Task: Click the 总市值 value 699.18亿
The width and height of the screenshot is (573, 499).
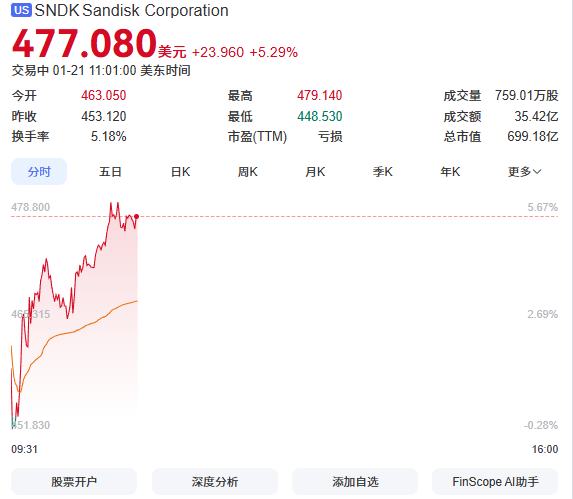Action: 532,137
